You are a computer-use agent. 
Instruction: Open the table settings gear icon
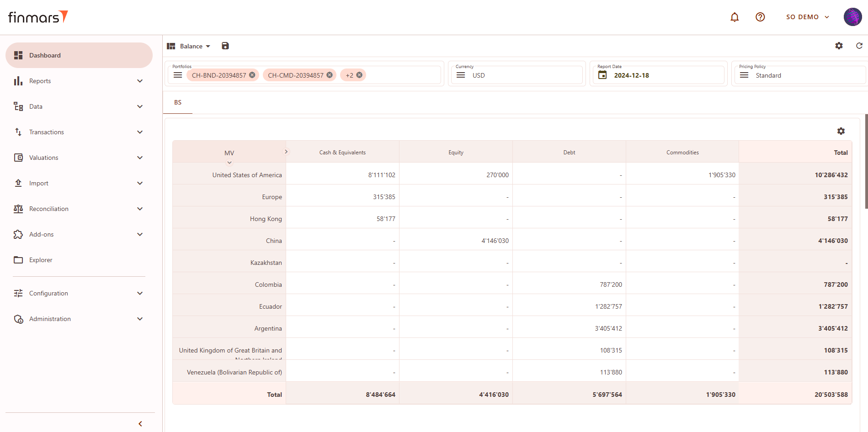[841, 131]
